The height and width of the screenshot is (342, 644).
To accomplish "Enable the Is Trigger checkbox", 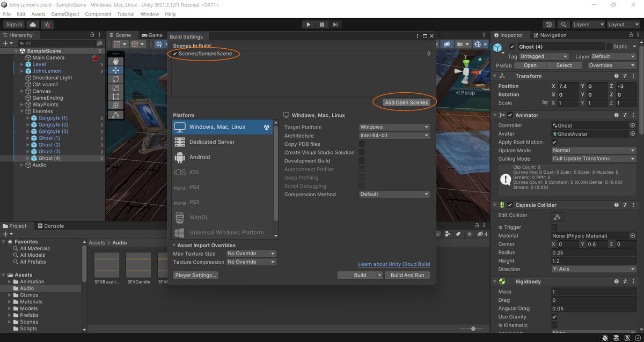I will pyautogui.click(x=554, y=227).
